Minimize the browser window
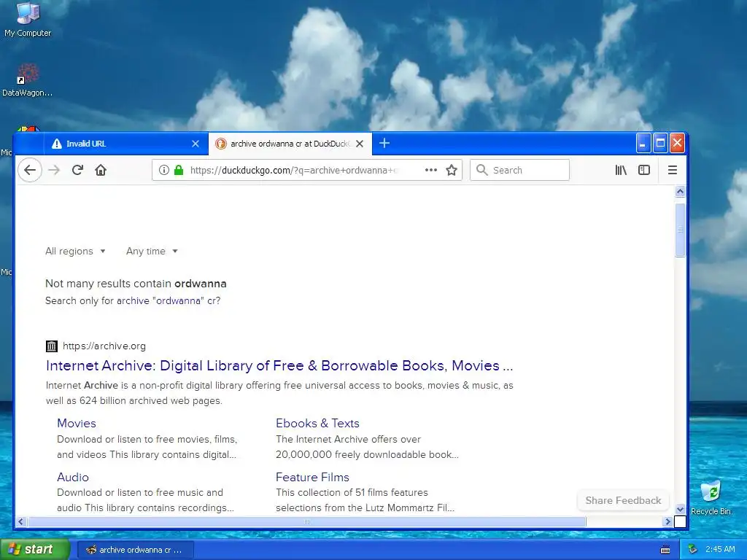Viewport: 747px width, 560px height. [x=643, y=143]
